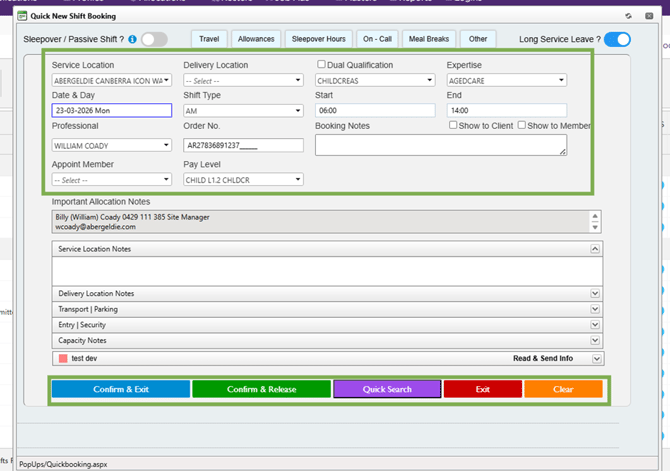Screen dimensions: 670x471
Task: Expand the Delivery Location Notes section
Action: coord(595,294)
